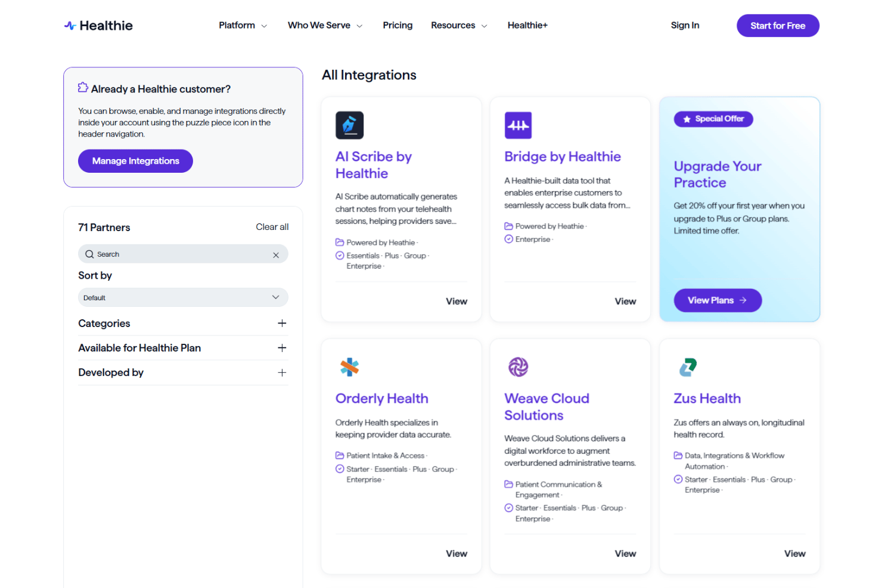Expand the Developed by filter

[x=183, y=372]
